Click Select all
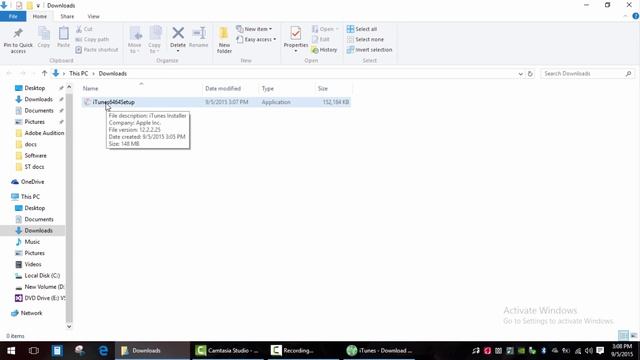The image size is (640, 360). click(362, 29)
